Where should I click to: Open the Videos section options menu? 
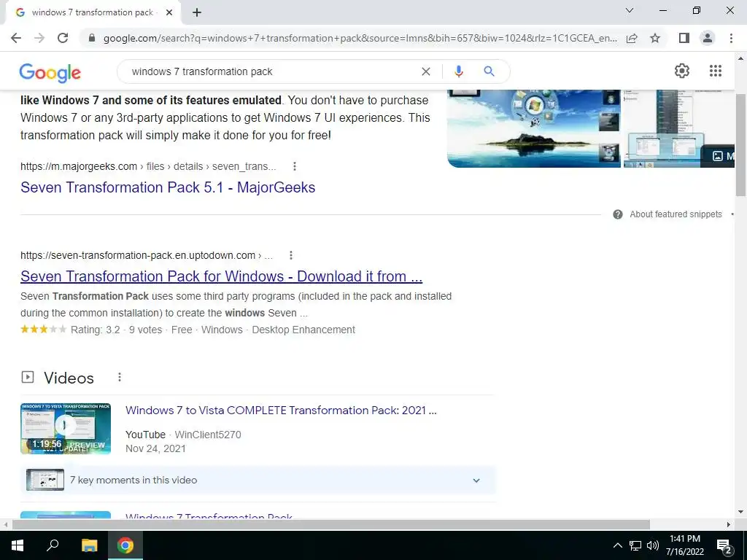(x=120, y=377)
